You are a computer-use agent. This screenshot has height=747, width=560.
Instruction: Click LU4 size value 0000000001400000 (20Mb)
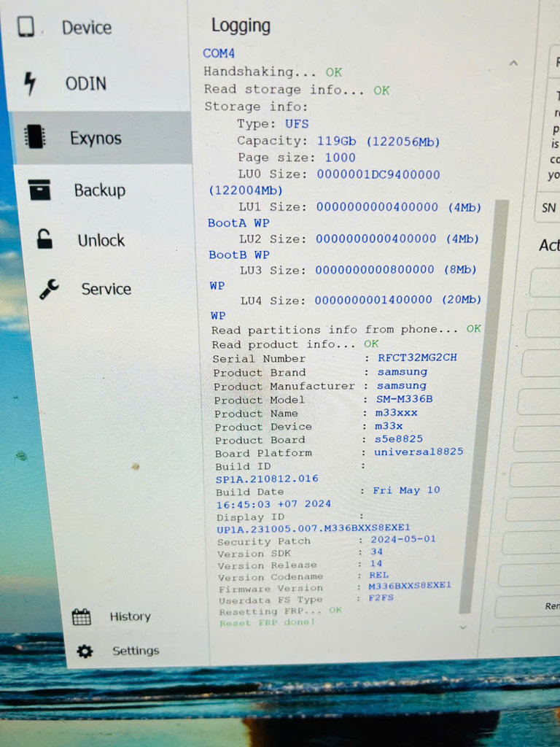(397, 300)
